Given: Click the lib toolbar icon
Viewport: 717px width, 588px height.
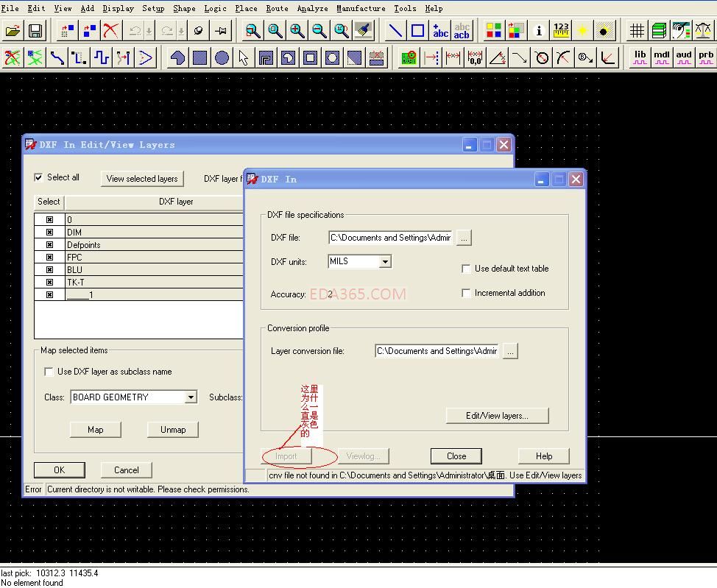Looking at the screenshot, I should click(x=640, y=57).
